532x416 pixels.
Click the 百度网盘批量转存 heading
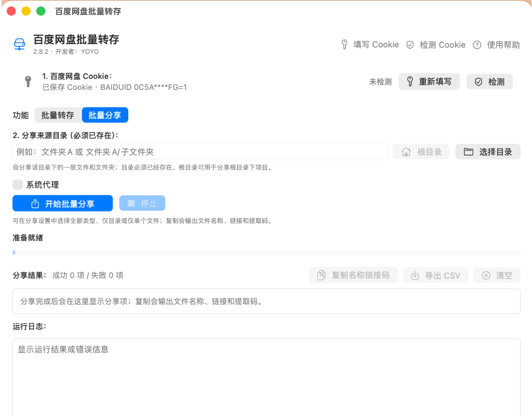[77, 39]
